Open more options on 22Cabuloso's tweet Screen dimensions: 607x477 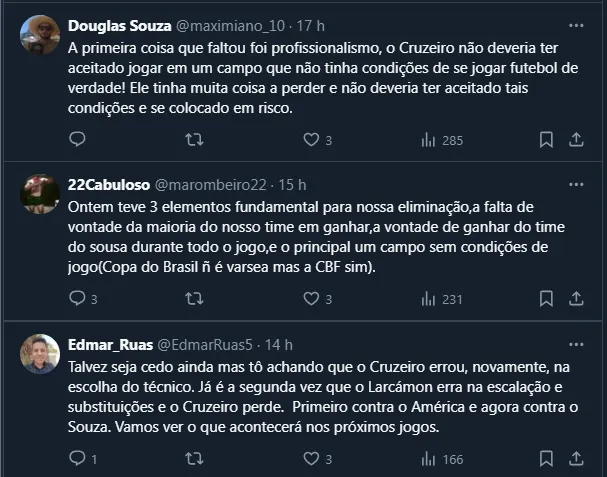tap(576, 185)
